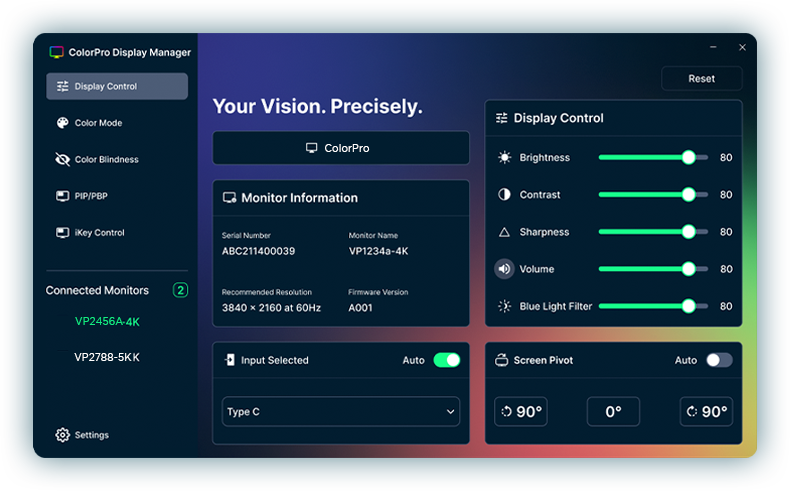Set screen pivot to 0°
Screen dimensions: 790x491
point(613,411)
